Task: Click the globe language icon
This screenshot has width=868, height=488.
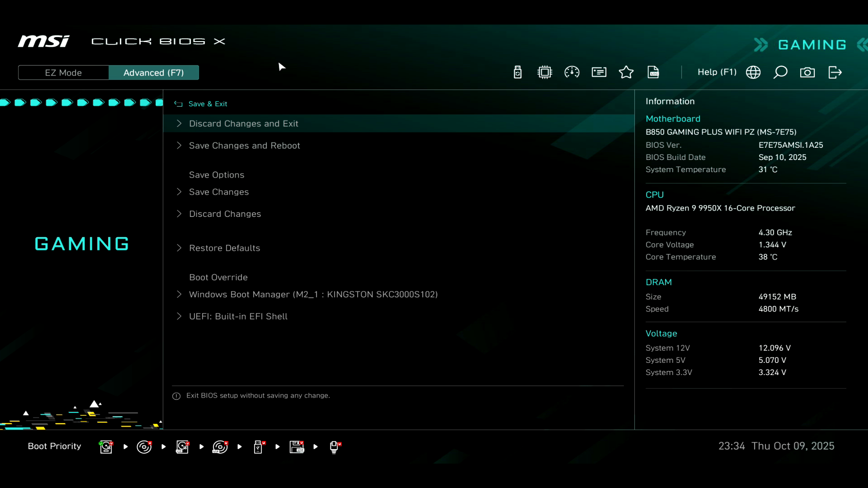Action: click(x=753, y=72)
